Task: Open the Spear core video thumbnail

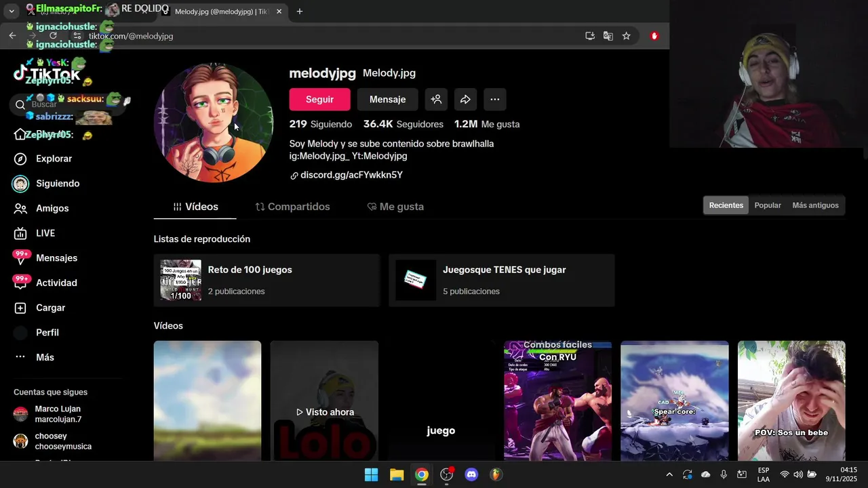Action: pyautogui.click(x=675, y=401)
